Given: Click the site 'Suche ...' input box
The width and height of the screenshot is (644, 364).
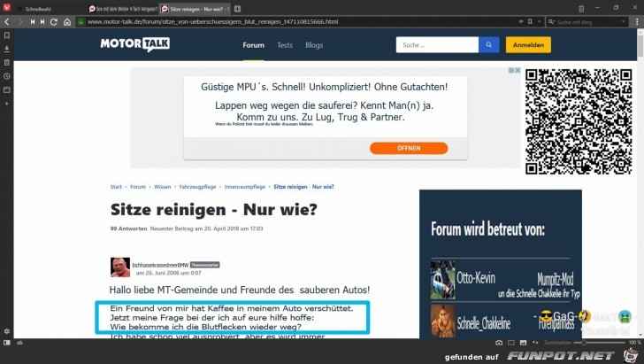Looking at the screenshot, I should 437,45.
